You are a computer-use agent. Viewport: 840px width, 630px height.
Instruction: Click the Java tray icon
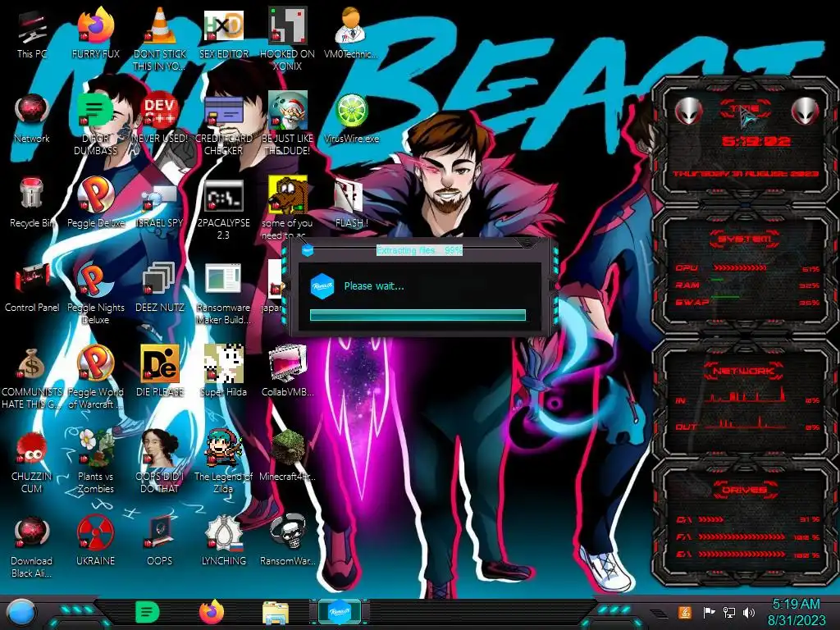click(684, 612)
